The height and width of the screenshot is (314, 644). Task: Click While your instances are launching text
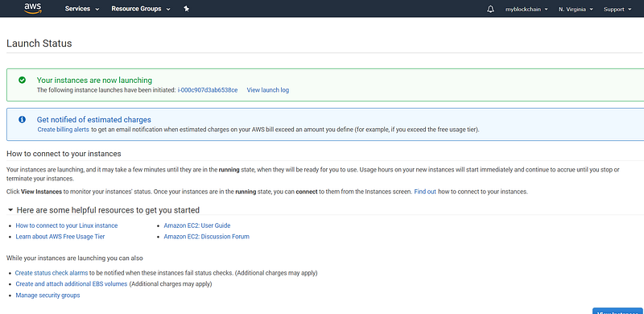(x=74, y=258)
